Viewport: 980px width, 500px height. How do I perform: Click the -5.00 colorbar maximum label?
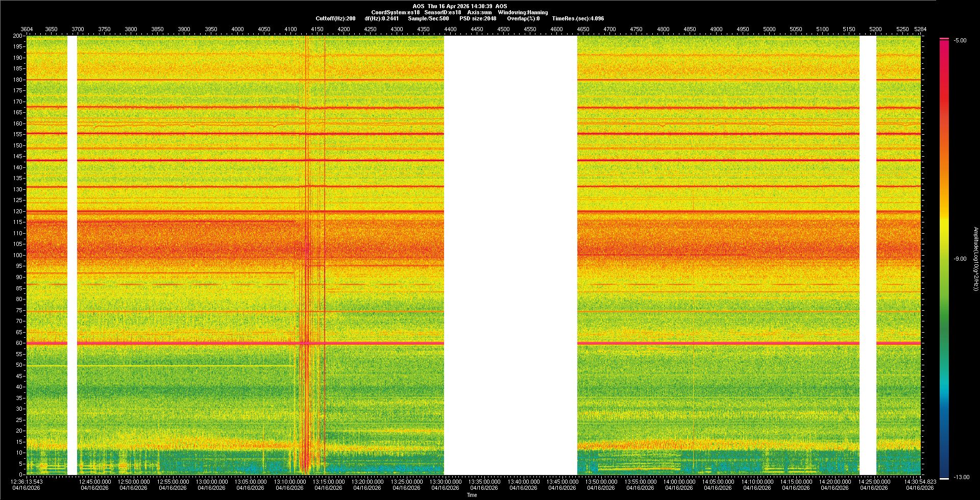pyautogui.click(x=960, y=41)
